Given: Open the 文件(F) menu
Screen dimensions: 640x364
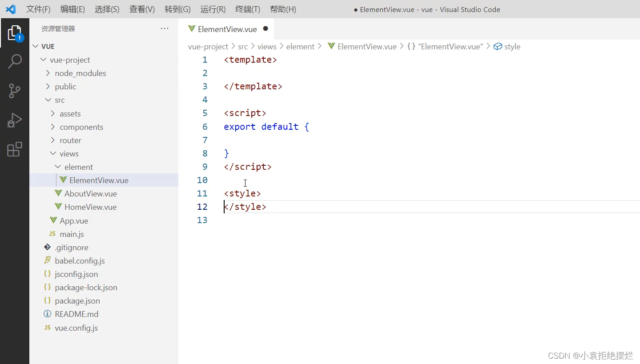Looking at the screenshot, I should 38,9.
